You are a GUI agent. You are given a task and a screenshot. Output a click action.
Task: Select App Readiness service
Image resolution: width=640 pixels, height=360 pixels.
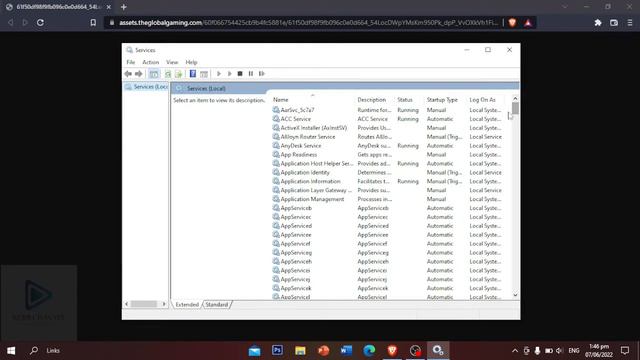387,154
